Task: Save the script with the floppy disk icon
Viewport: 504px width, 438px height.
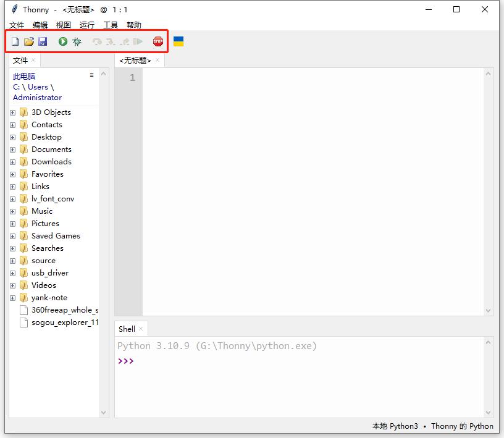Action: click(x=43, y=41)
